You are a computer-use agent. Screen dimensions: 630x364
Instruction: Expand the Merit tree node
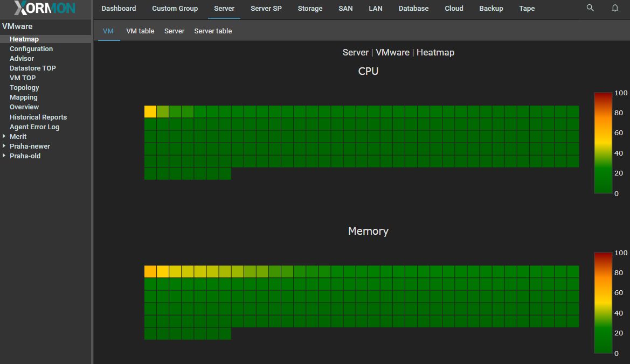(x=4, y=137)
